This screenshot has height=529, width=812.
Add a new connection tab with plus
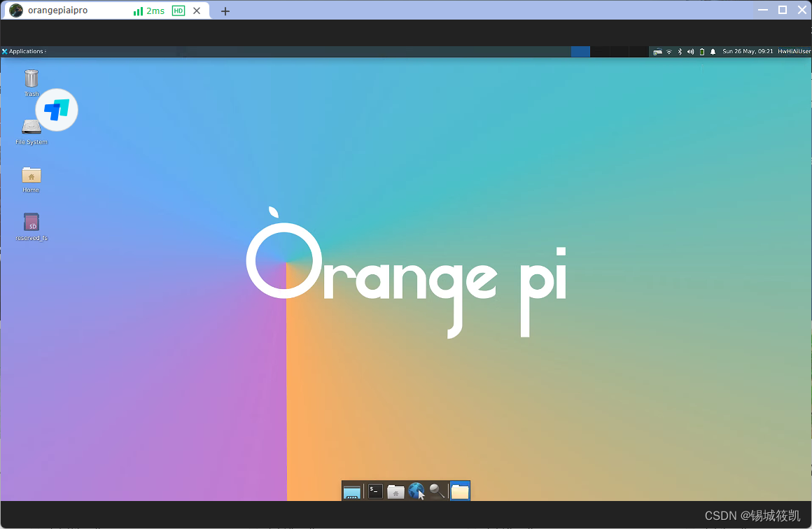point(225,11)
